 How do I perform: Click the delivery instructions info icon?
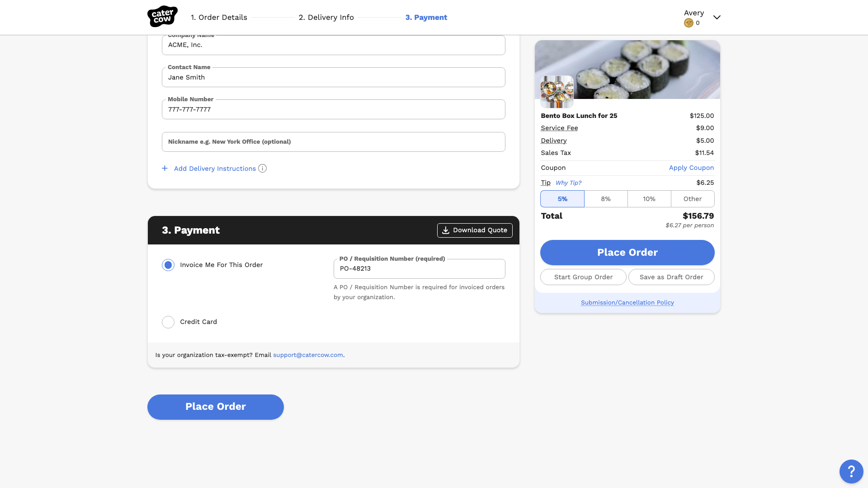pyautogui.click(x=262, y=169)
